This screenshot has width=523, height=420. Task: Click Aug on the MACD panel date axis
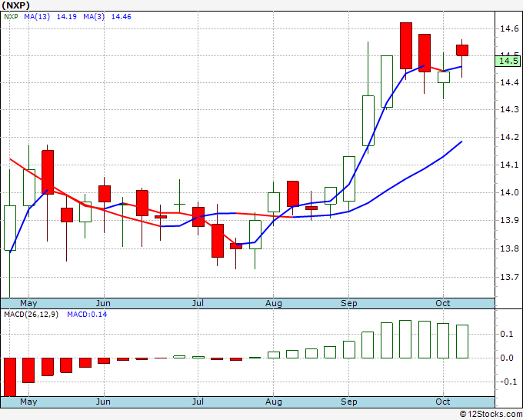pos(274,402)
